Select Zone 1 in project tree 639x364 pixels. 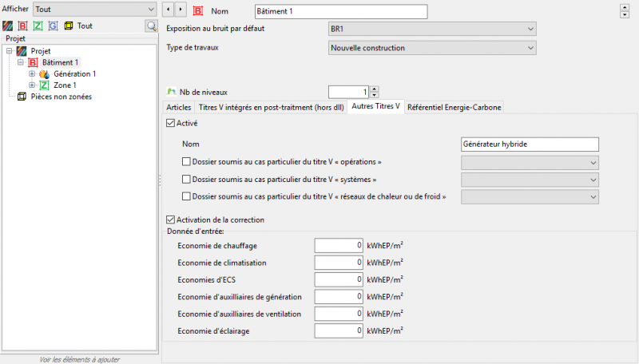click(x=65, y=85)
